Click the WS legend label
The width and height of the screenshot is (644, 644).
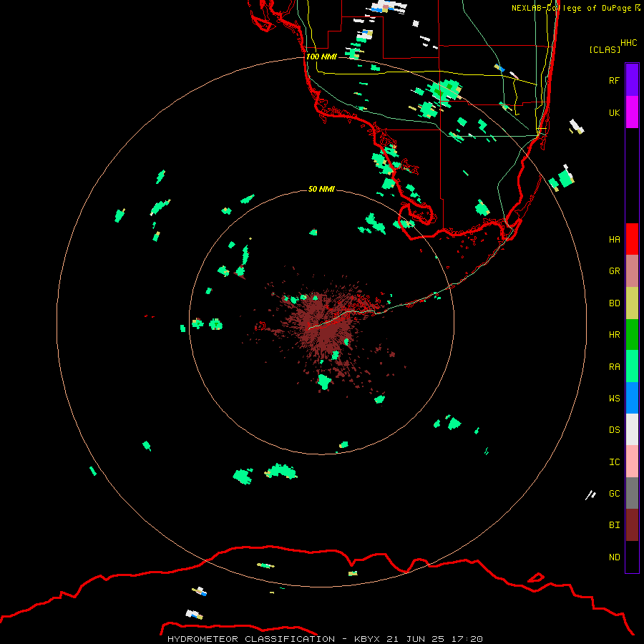[x=614, y=399]
